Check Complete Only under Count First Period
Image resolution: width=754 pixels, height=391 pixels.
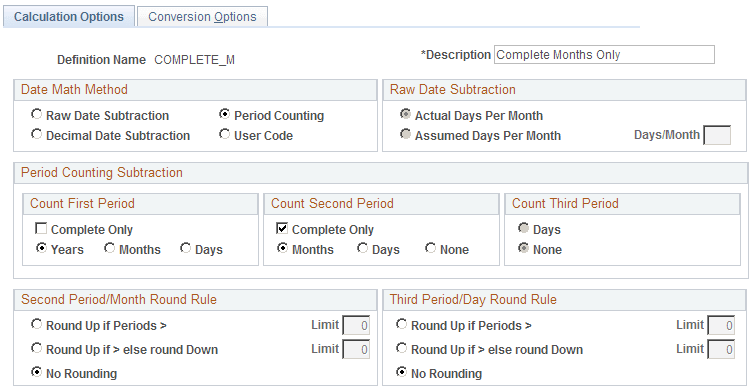41,228
